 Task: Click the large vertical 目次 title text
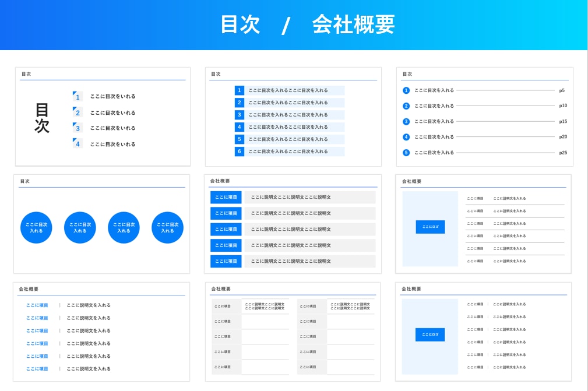pyautogui.click(x=41, y=118)
